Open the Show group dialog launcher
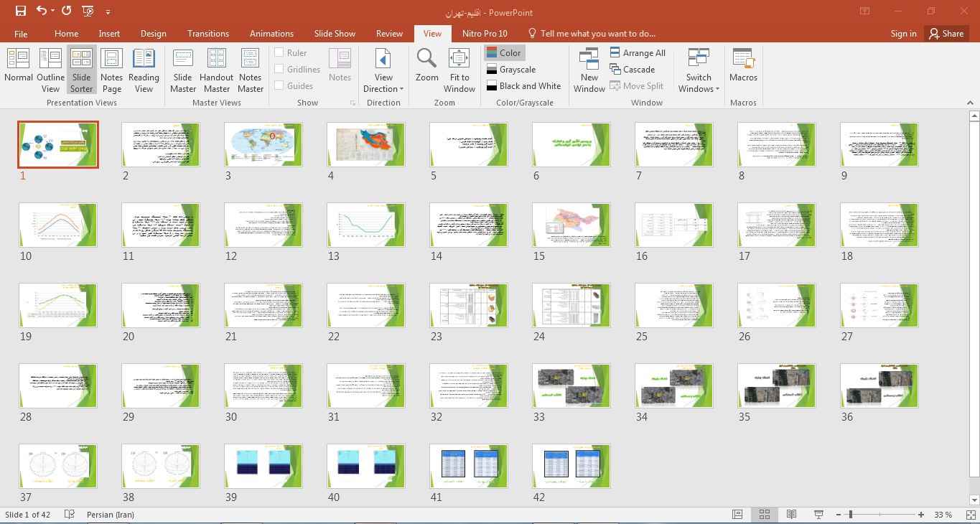 coord(353,103)
